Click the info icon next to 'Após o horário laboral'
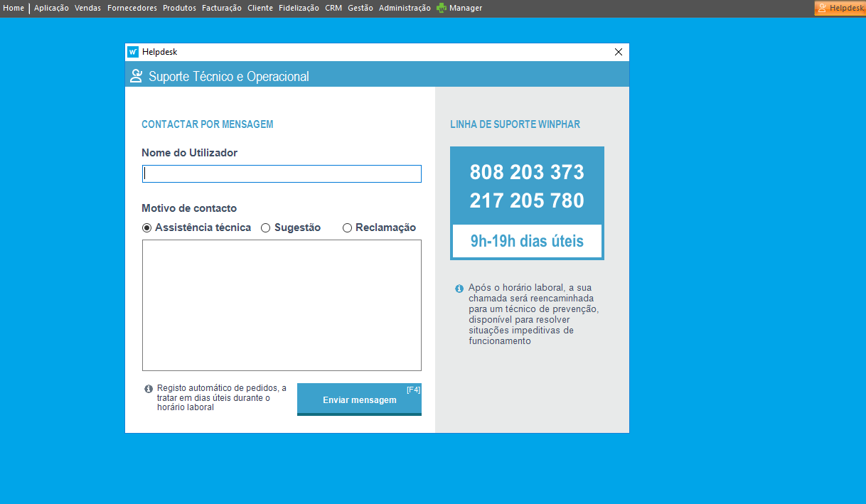866x504 pixels. coord(459,289)
